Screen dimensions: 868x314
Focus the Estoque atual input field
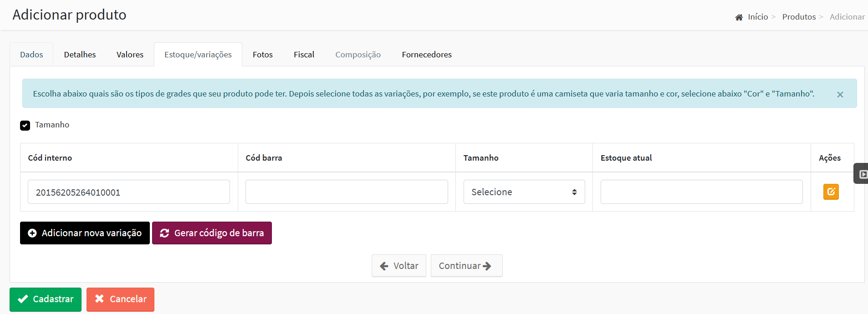point(701,192)
